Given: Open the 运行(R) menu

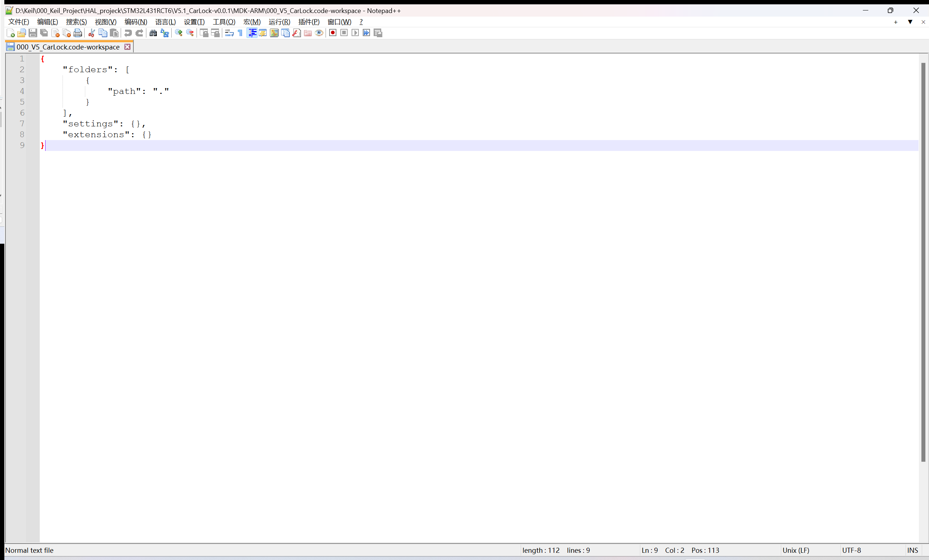Looking at the screenshot, I should pos(279,22).
